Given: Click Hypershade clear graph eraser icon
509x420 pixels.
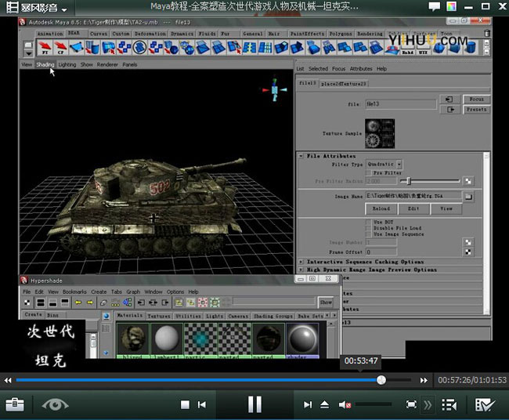Looking at the screenshot, I should click(x=103, y=302).
